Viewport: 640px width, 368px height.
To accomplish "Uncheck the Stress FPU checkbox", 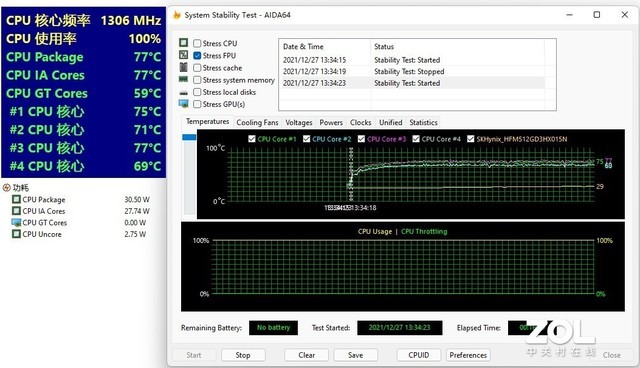I will click(197, 55).
